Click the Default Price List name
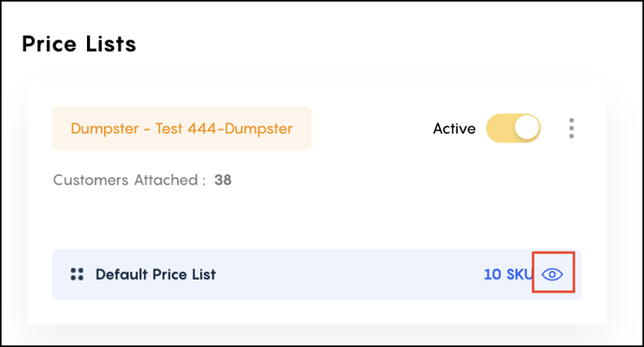The height and width of the screenshot is (347, 644). click(x=155, y=274)
